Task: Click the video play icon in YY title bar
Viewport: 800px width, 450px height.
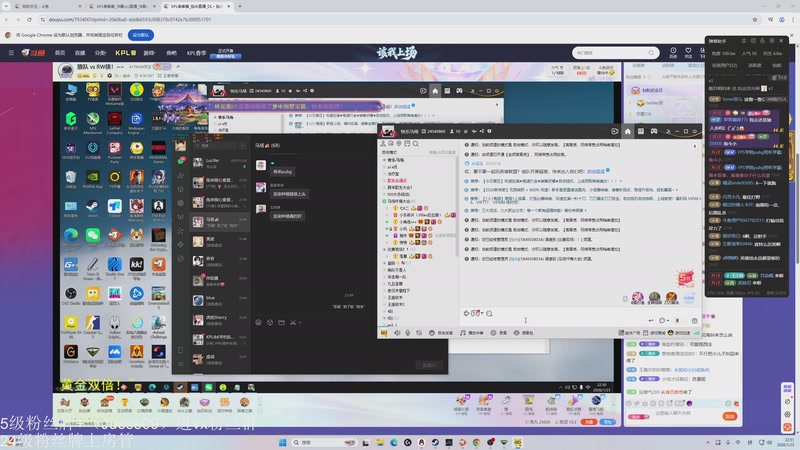Action: click(x=614, y=131)
